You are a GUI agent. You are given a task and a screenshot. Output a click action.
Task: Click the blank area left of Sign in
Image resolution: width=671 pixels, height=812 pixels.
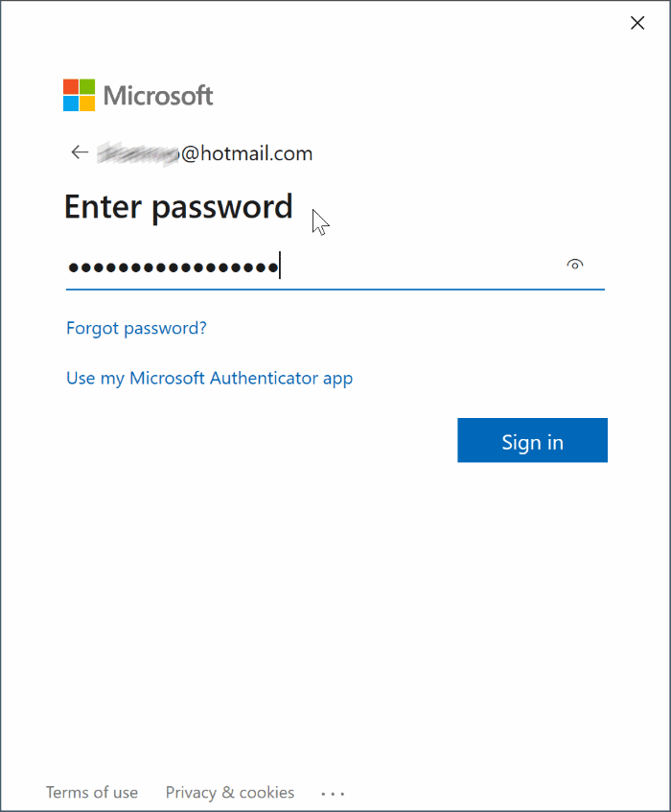[x=259, y=441]
